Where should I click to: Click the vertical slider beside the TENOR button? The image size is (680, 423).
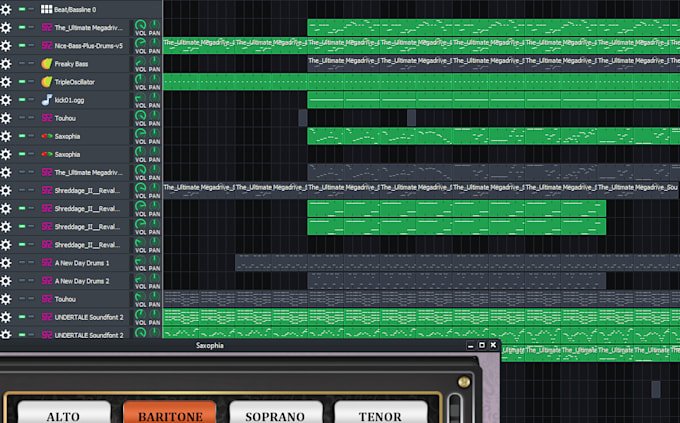(x=454, y=408)
